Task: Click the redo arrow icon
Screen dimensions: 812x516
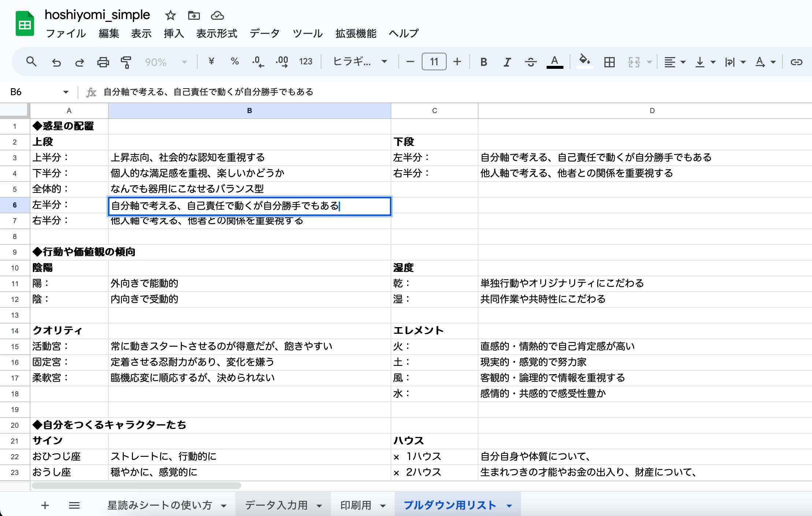Action: pyautogui.click(x=79, y=62)
